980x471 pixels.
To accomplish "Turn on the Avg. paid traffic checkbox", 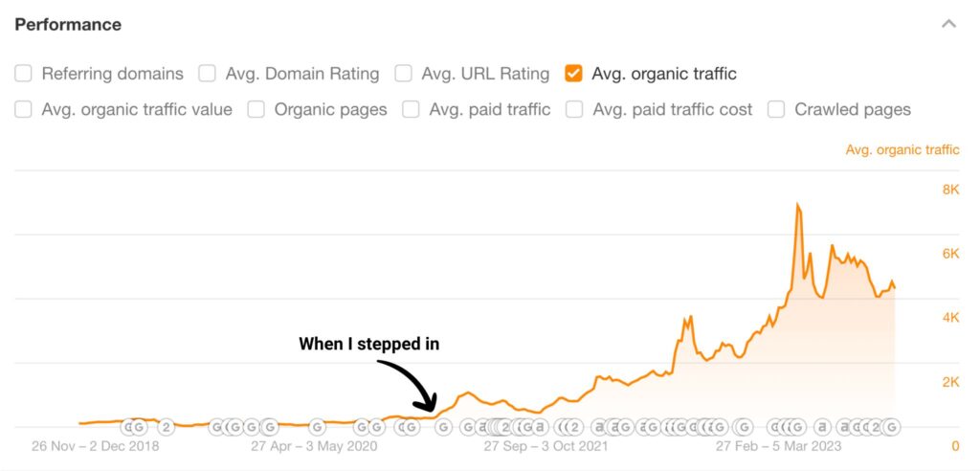I will tap(412, 109).
